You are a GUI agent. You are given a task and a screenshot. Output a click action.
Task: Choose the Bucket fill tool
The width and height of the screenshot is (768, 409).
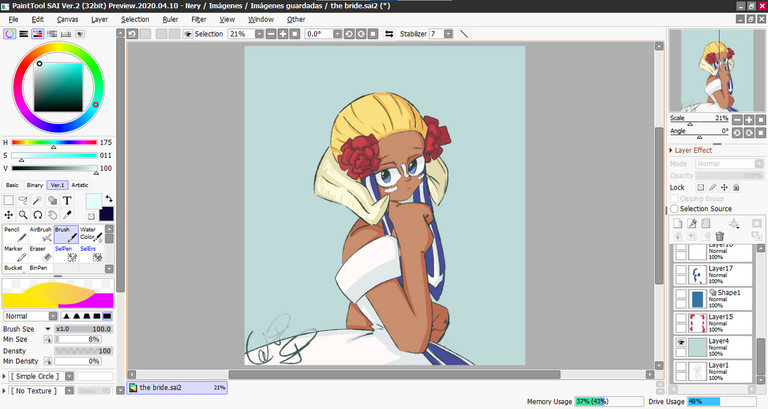click(x=15, y=268)
